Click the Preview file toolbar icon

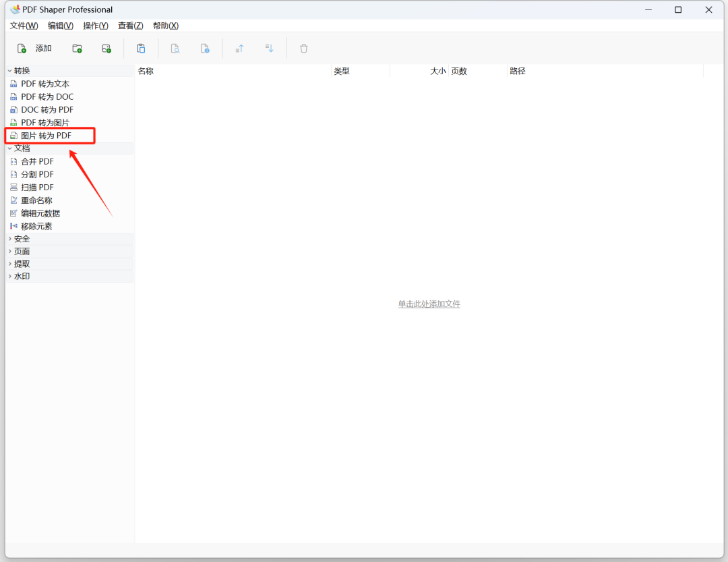[x=175, y=49]
